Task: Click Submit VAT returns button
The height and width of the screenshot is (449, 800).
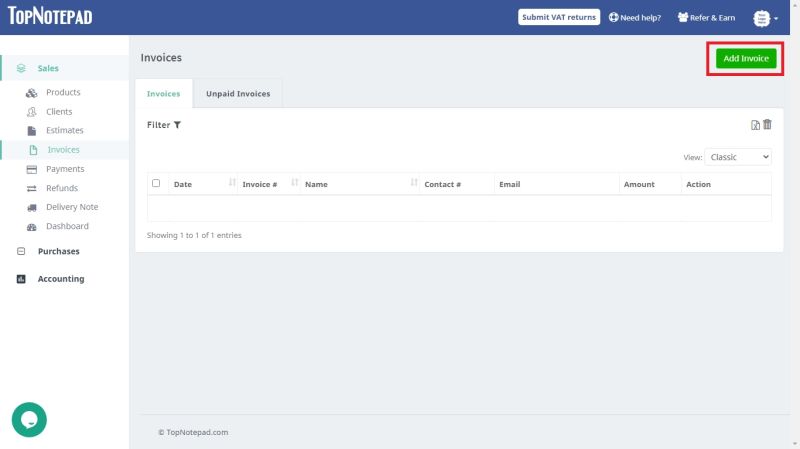Action: pos(559,17)
